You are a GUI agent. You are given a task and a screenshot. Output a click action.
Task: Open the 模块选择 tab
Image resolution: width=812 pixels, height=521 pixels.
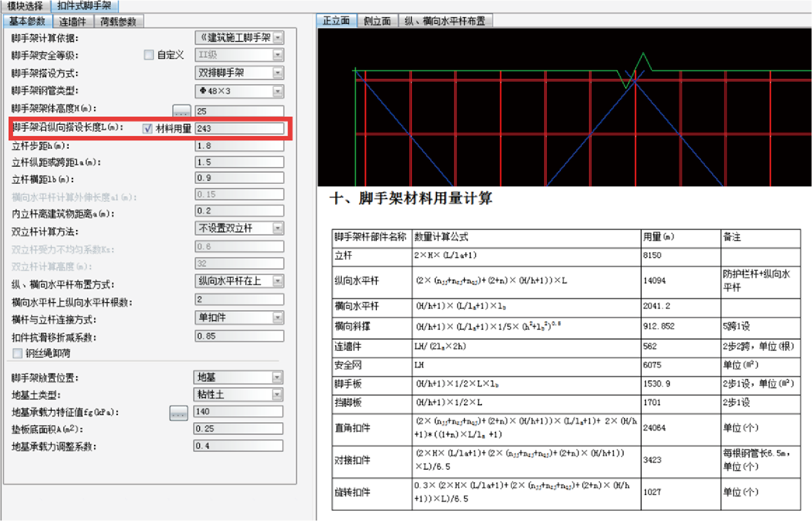tap(25, 6)
